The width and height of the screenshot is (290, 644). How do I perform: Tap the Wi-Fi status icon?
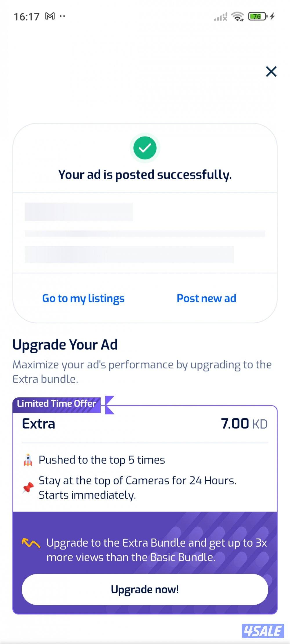(x=238, y=17)
